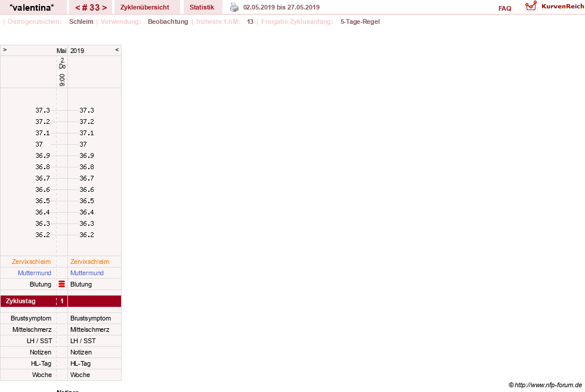The width and height of the screenshot is (585, 392).
Task: Click the left Notizen row label
Action: (x=41, y=352)
